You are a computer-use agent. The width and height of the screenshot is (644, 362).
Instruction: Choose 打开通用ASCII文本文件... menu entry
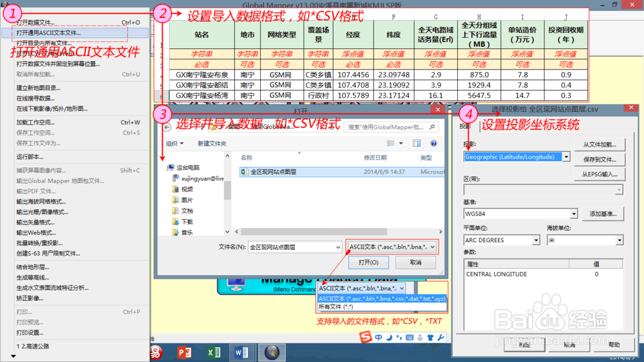point(75,33)
